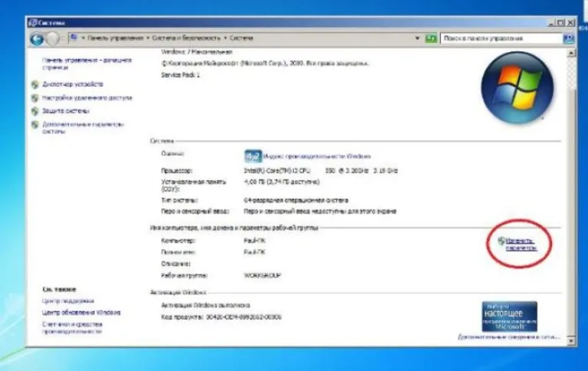588x371 pixels.
Task: Click the 64-разрядная операционная система text
Action: [x=296, y=200]
